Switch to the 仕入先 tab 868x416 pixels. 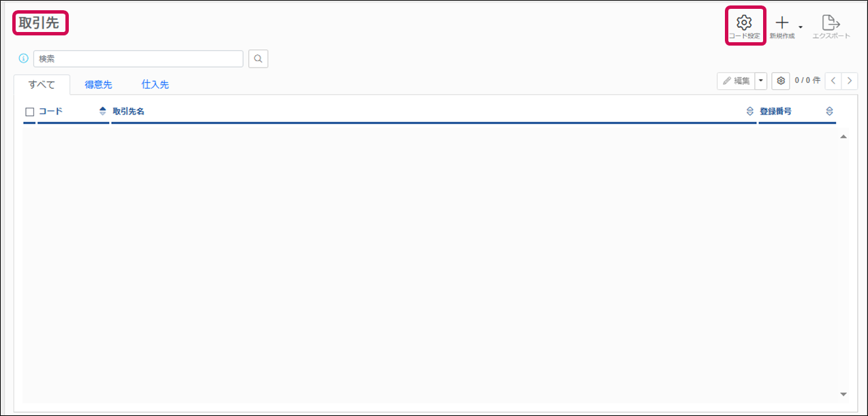[x=155, y=85]
